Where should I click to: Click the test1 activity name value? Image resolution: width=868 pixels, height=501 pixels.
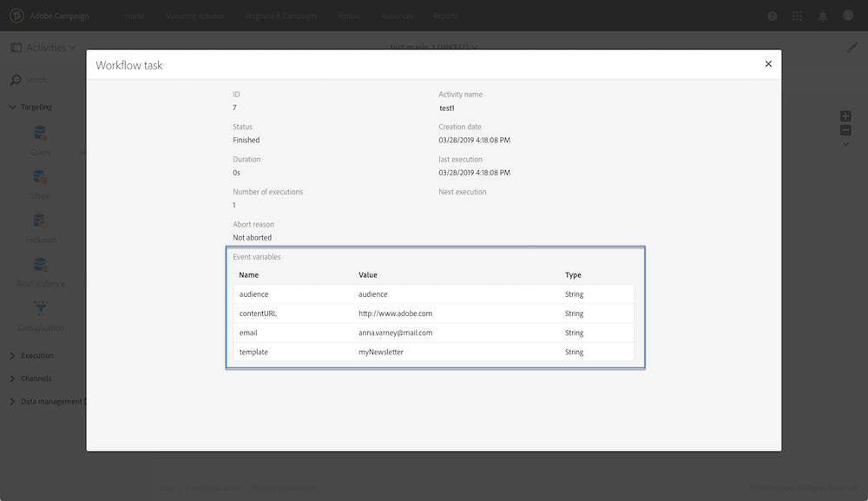click(x=447, y=108)
